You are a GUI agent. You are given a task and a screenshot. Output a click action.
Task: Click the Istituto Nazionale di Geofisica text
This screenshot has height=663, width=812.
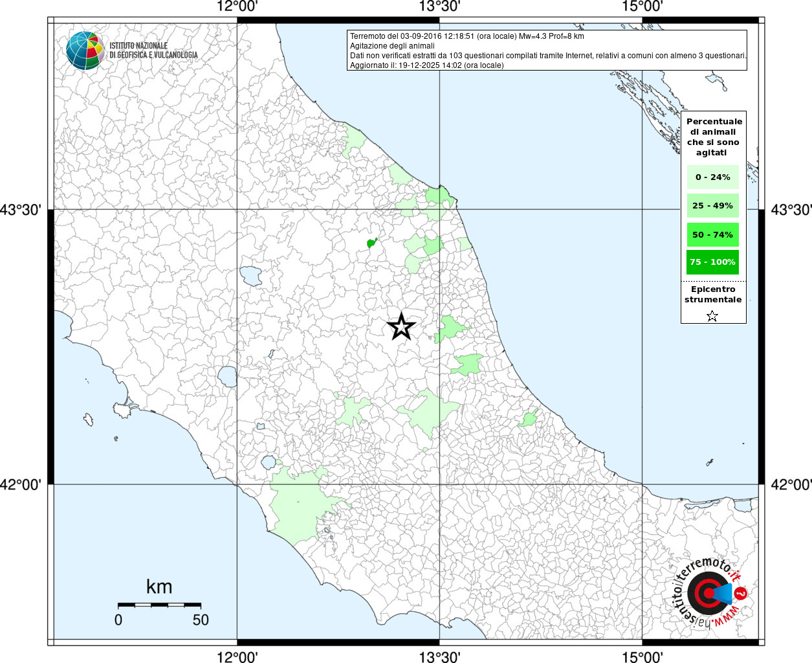pos(153,51)
